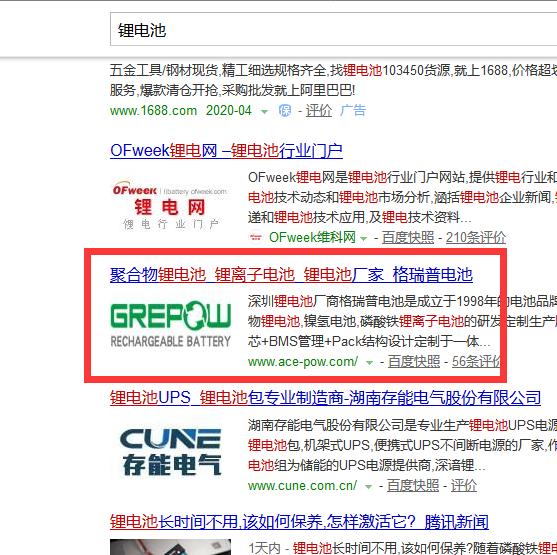
Task: Click the blue 保 shield icon
Action: [285, 111]
